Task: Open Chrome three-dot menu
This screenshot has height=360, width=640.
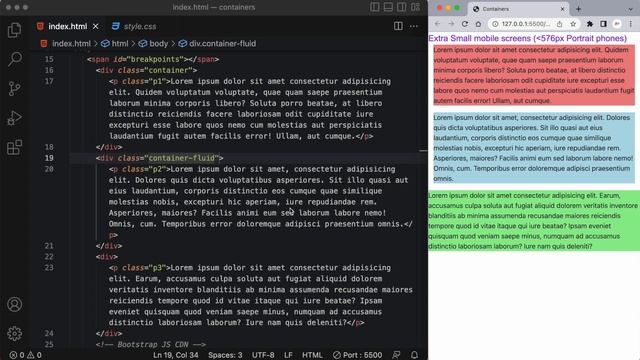Action: (x=631, y=24)
